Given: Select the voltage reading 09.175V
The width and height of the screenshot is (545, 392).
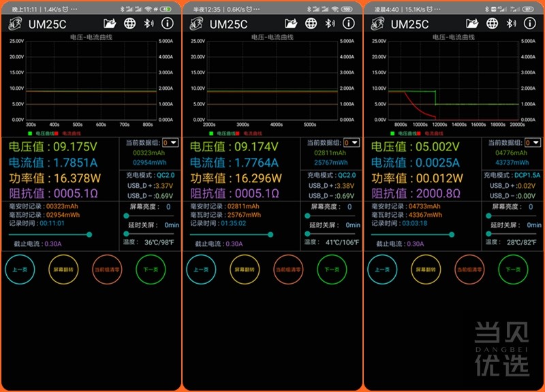Looking at the screenshot, I should click(75, 147).
